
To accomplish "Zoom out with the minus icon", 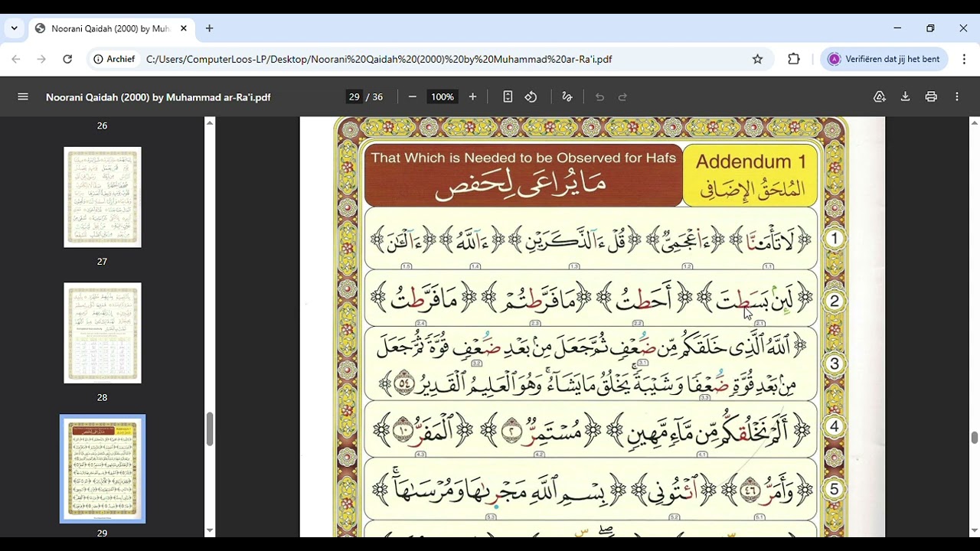I will click(x=413, y=97).
